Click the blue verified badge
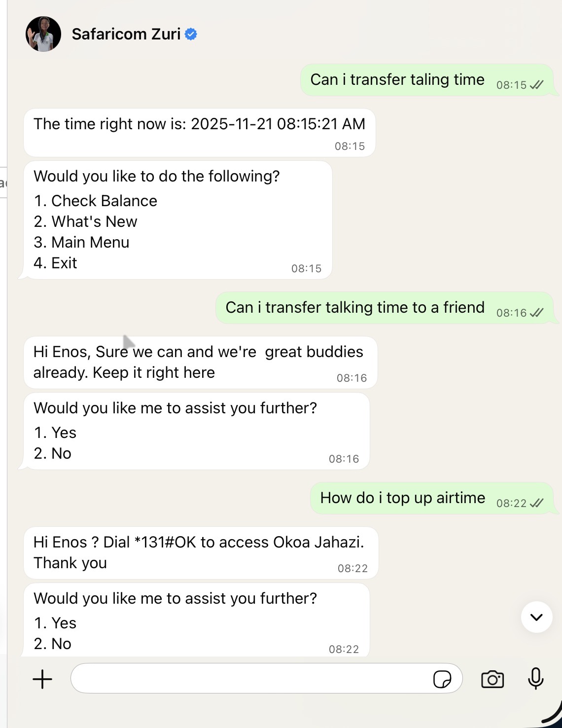Screen dimensions: 562x728 (x=191, y=34)
